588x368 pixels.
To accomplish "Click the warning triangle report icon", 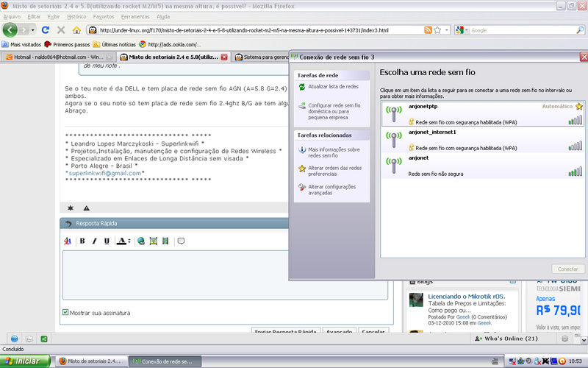I will click(x=86, y=208).
